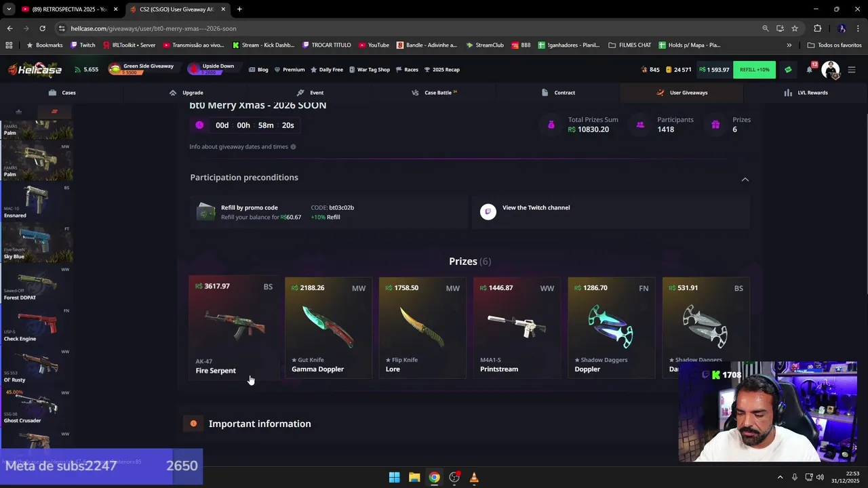Click the REFILL +10% button
The width and height of the screenshot is (868, 488).
[x=755, y=70]
